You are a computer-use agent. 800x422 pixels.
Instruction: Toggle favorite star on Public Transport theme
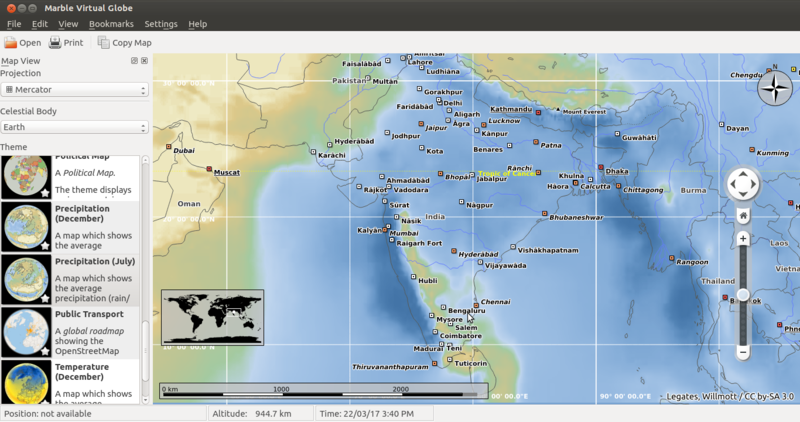pos(45,351)
